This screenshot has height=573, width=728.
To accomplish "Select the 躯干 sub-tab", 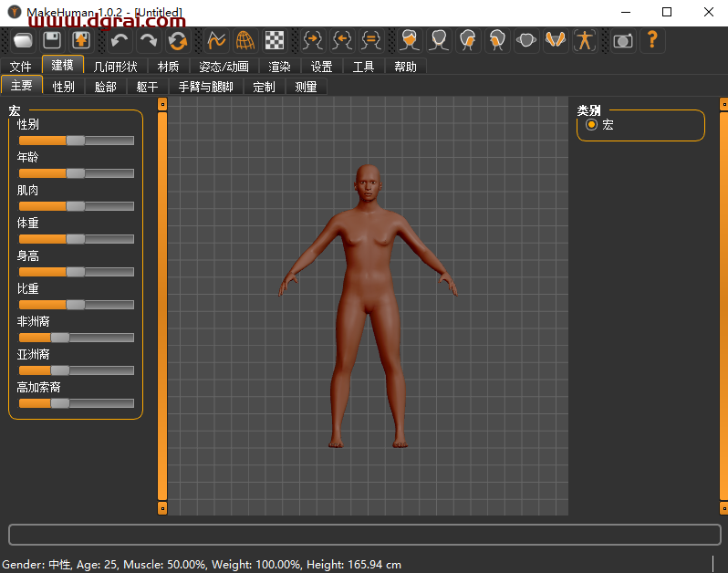I will point(147,87).
